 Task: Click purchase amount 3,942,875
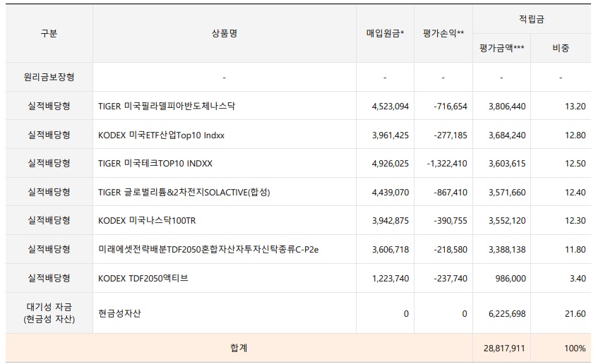(391, 221)
